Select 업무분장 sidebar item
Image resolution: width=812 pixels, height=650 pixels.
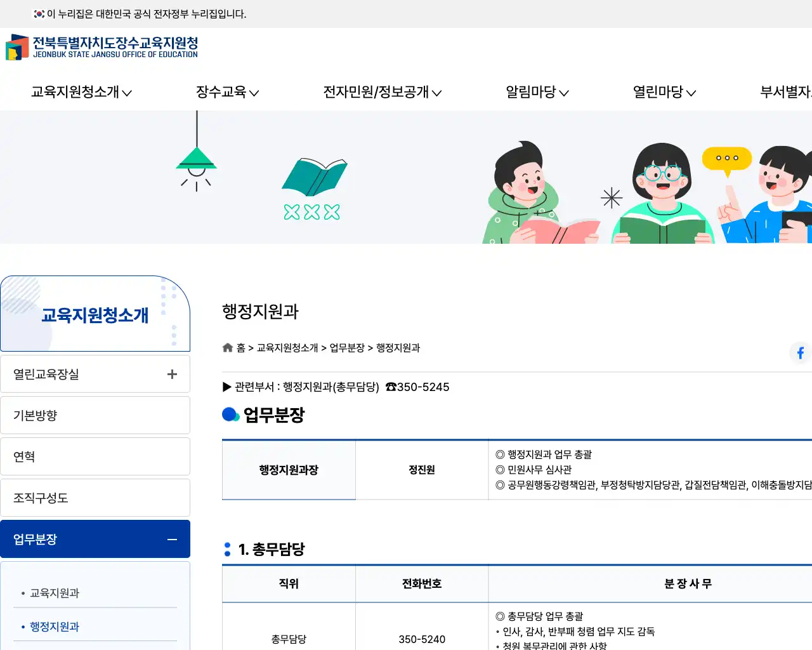[x=95, y=539]
